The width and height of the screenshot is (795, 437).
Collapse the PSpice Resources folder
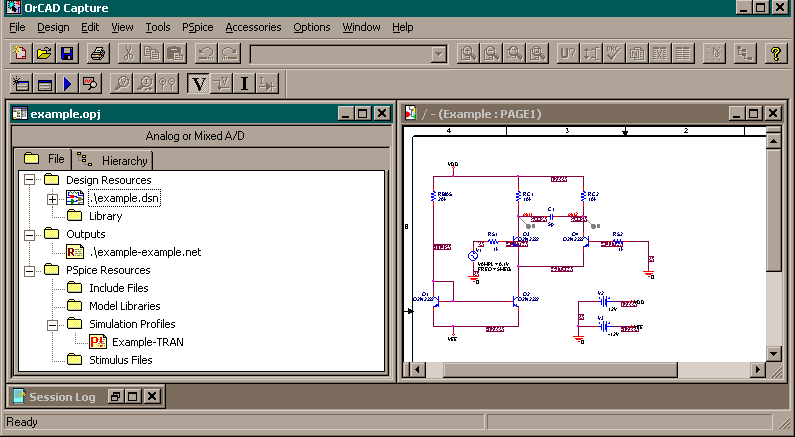pos(29,271)
